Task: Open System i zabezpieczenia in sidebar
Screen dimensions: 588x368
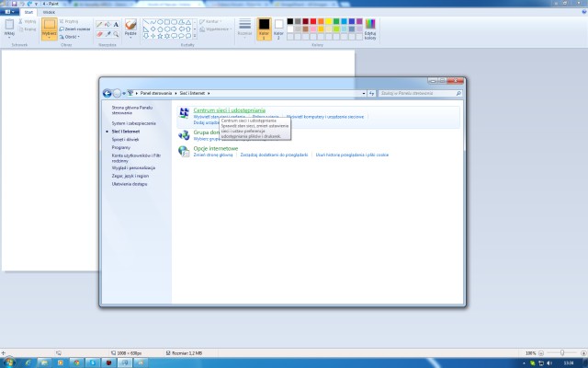Action: (x=133, y=123)
